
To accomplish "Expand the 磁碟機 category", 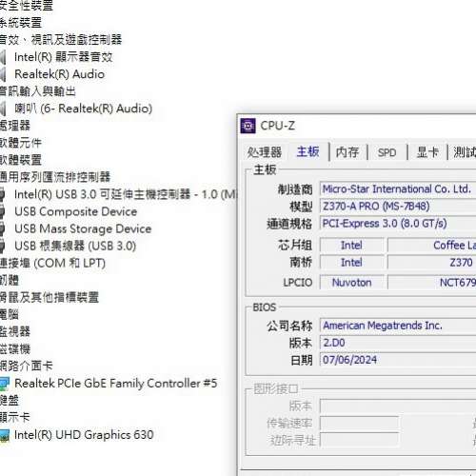I will 15,349.
